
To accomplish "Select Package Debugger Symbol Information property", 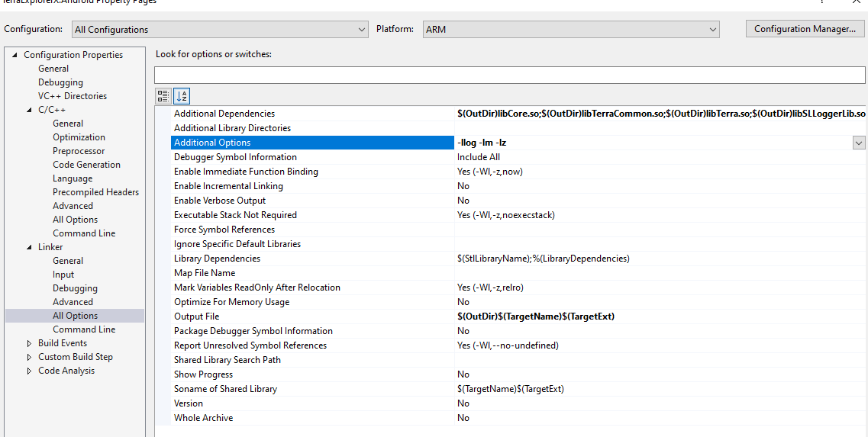I will (x=253, y=331).
